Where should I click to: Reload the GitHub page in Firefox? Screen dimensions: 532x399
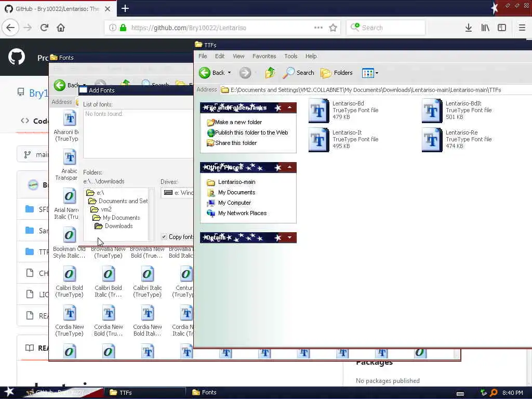[44, 28]
